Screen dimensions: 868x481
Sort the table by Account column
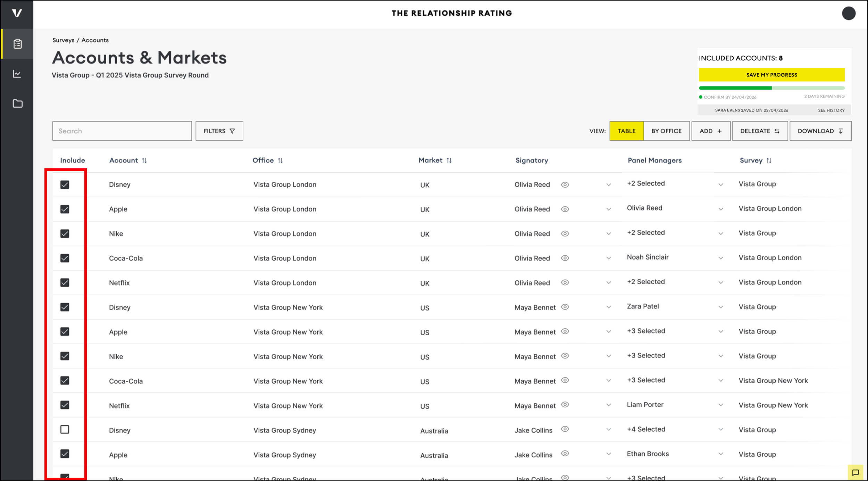[x=144, y=160]
